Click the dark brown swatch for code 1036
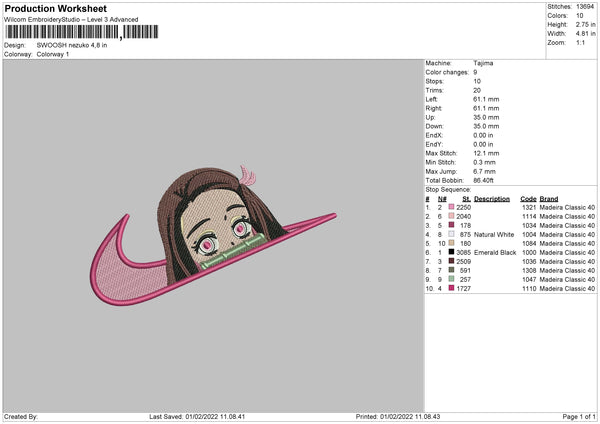The height and width of the screenshot is (424, 600). 451,261
